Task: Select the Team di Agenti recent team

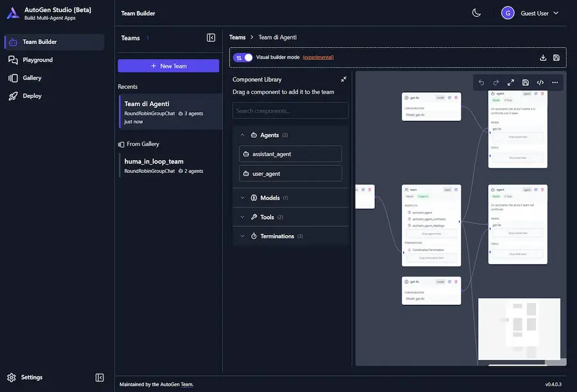Action: coord(171,112)
